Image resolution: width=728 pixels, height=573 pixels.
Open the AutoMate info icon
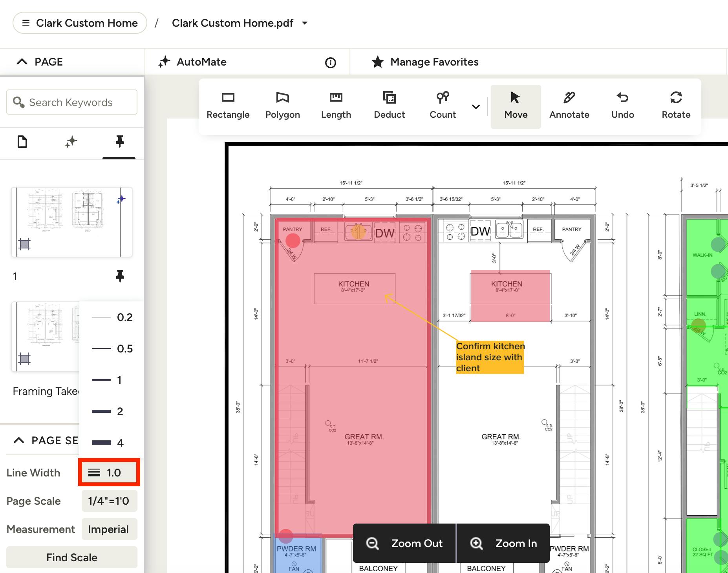331,62
